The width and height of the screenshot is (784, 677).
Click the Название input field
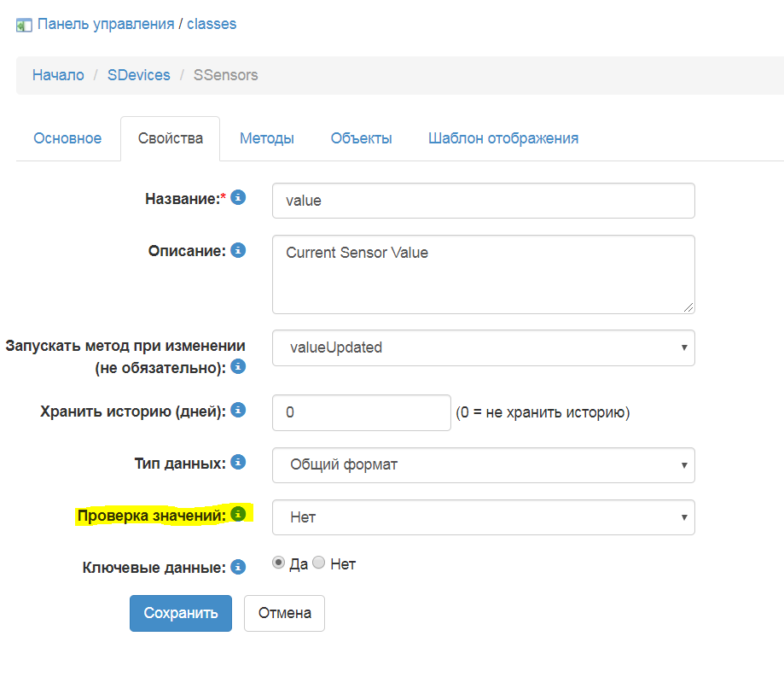click(483, 201)
